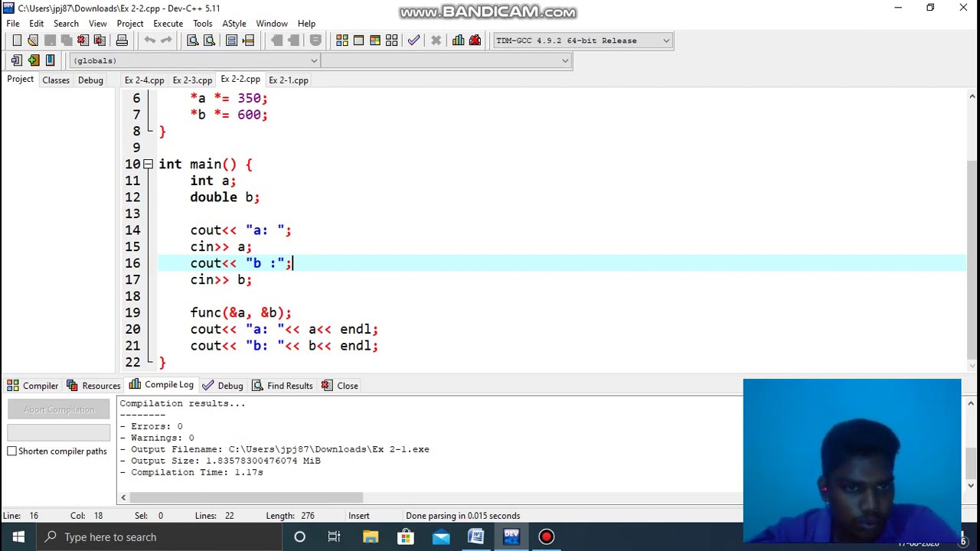Click the Compile icon with four colored squares

(x=342, y=41)
